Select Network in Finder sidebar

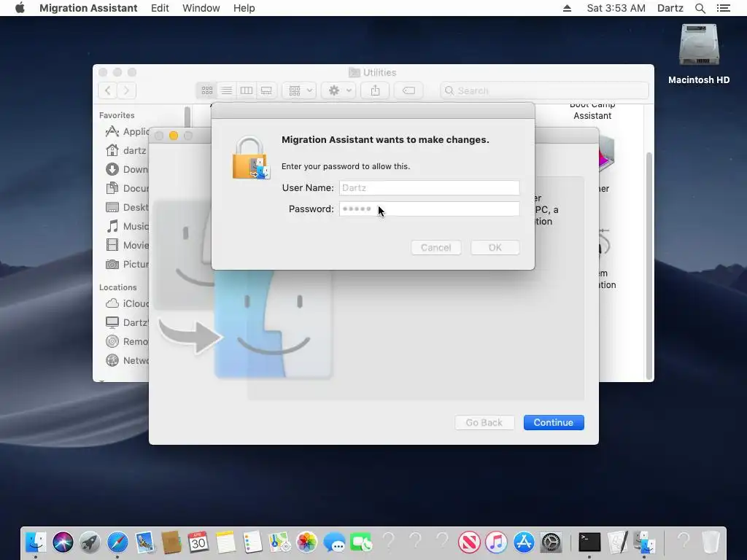[x=126, y=360]
